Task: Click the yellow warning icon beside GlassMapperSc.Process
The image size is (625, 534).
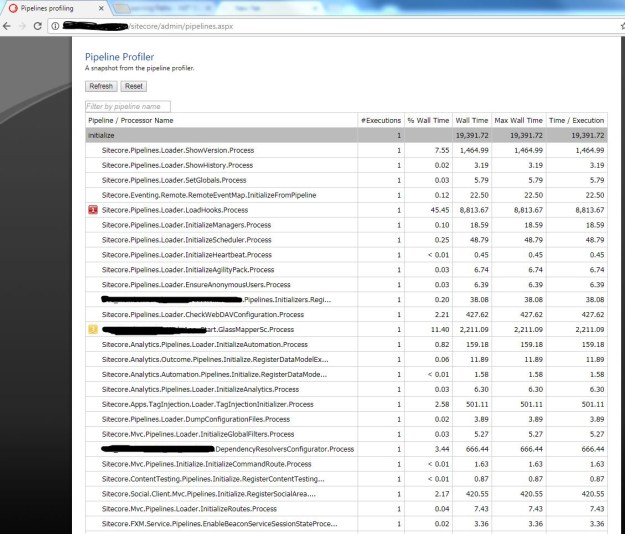Action: point(92,329)
